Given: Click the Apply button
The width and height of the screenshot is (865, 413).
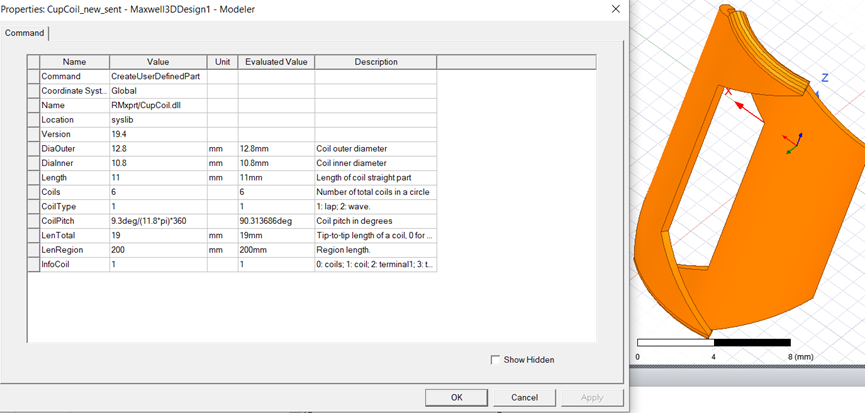Looking at the screenshot, I should (x=592, y=397).
